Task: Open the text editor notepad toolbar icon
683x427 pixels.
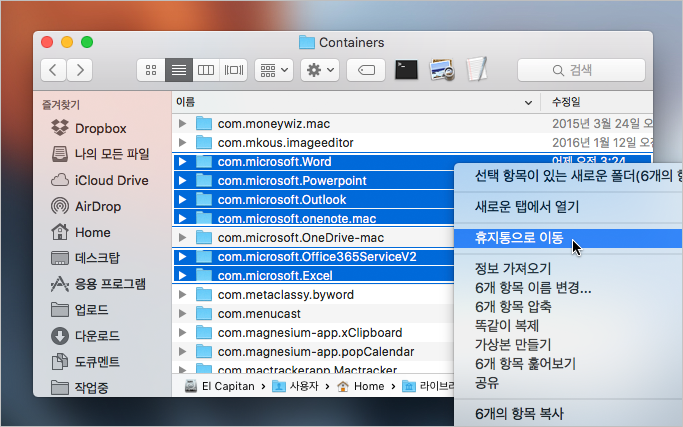Action: [477, 69]
